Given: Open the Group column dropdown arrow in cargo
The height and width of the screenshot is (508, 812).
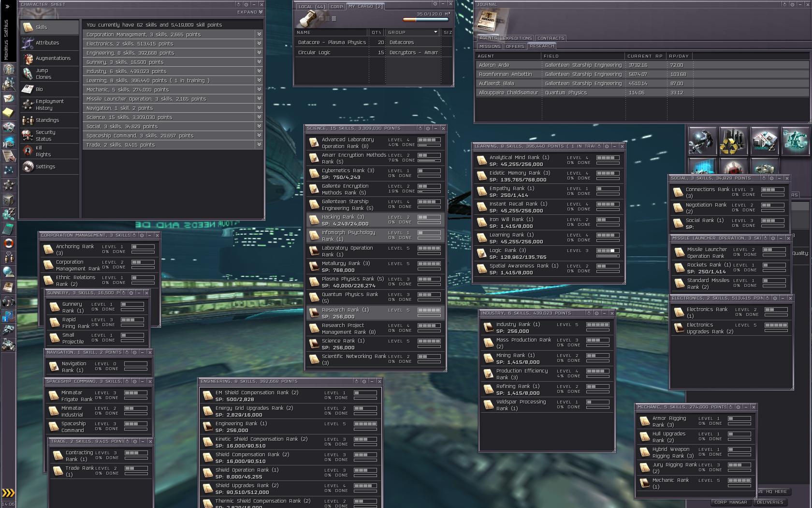Looking at the screenshot, I should tap(435, 32).
